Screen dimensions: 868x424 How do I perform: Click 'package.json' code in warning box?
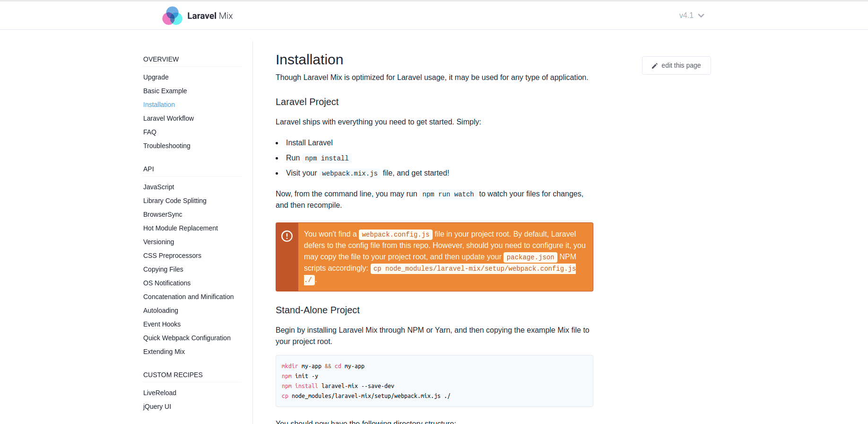[530, 257]
